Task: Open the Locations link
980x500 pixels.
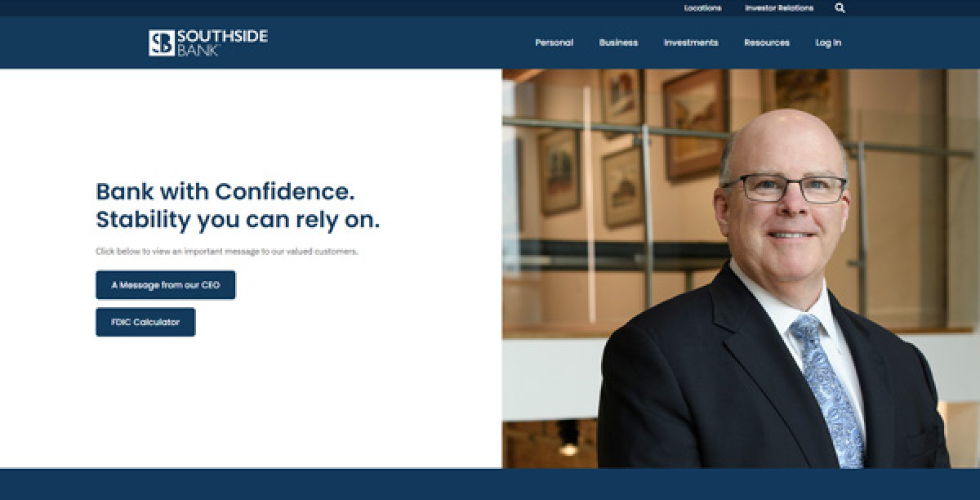Action: pos(702,8)
